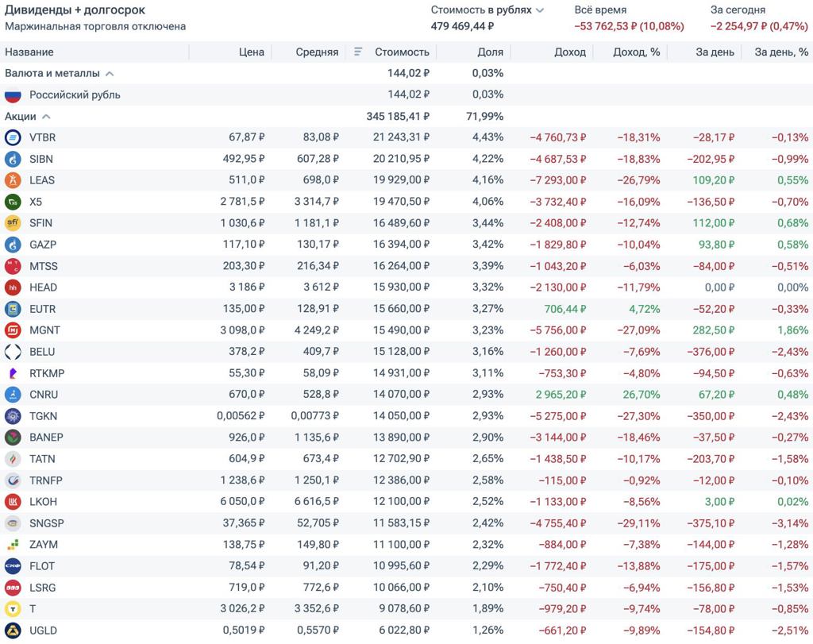The image size is (813, 644).
Task: Click the MGNT Magnit logo icon
Action: tap(13, 330)
